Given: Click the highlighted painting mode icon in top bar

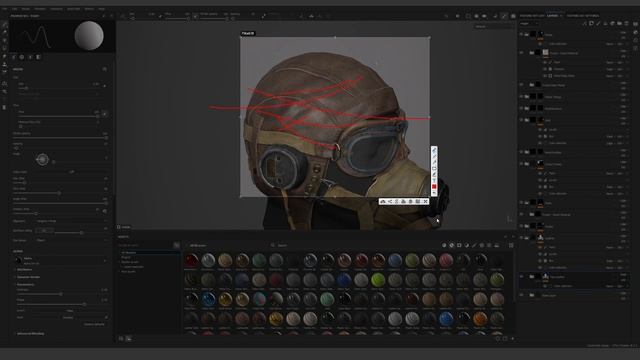Looking at the screenshot, I should click(x=504, y=16).
